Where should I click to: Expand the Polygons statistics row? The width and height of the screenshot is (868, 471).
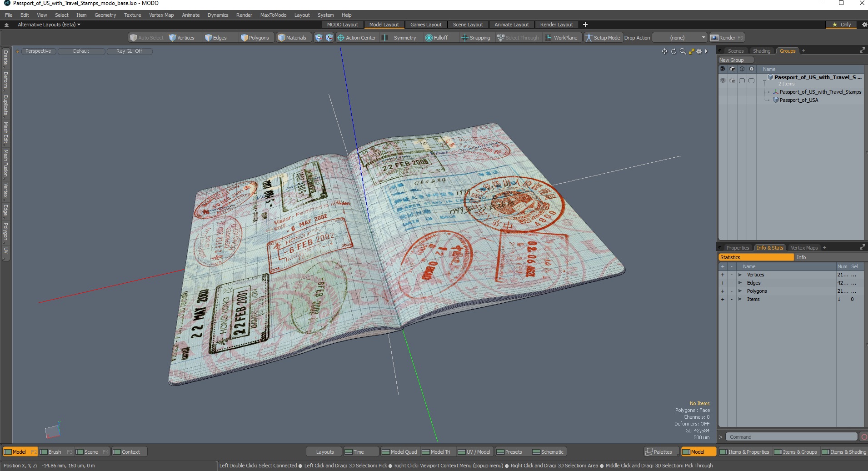click(740, 291)
